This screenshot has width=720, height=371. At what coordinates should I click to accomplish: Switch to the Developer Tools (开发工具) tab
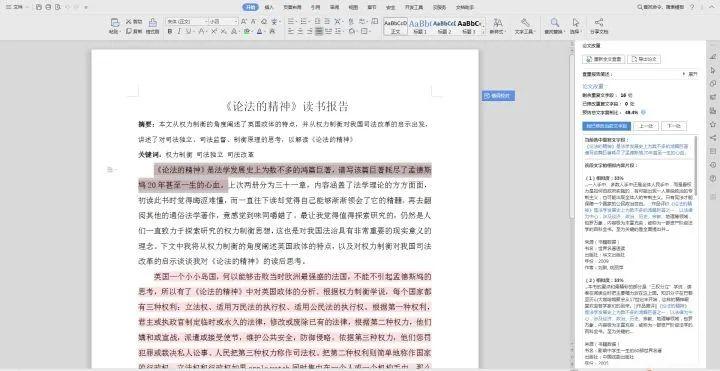414,7
